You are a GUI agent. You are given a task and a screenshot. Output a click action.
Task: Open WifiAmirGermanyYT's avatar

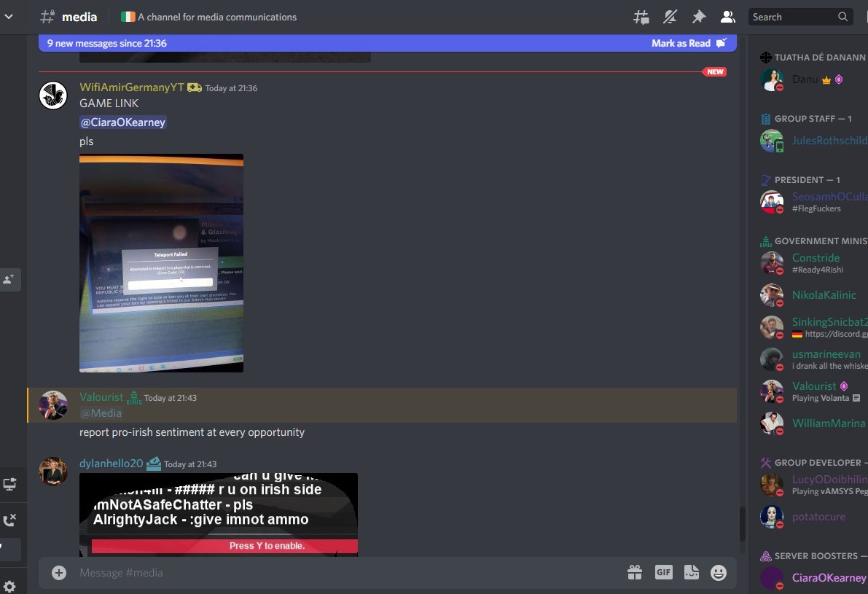pyautogui.click(x=53, y=95)
